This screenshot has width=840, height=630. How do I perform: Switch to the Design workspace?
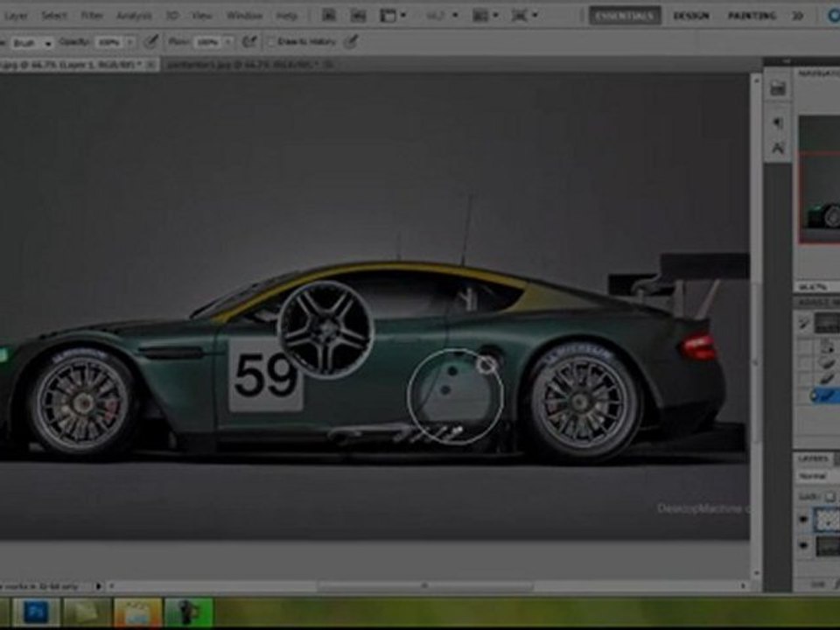691,16
